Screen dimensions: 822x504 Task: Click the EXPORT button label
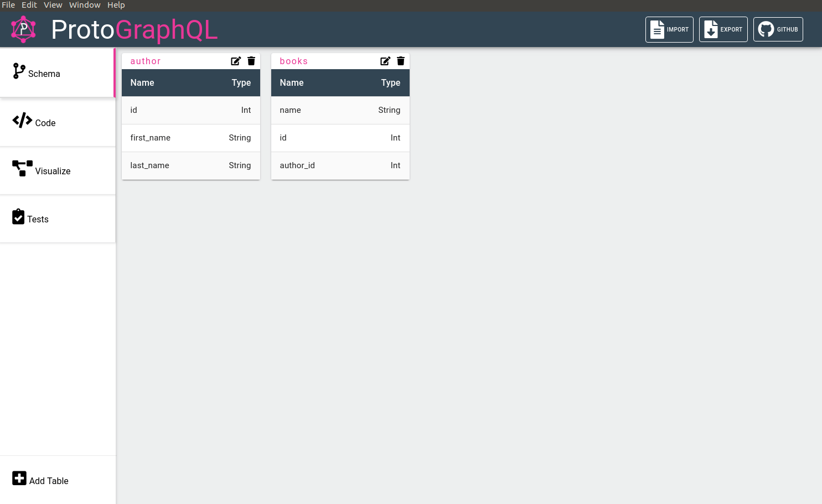pos(731,29)
